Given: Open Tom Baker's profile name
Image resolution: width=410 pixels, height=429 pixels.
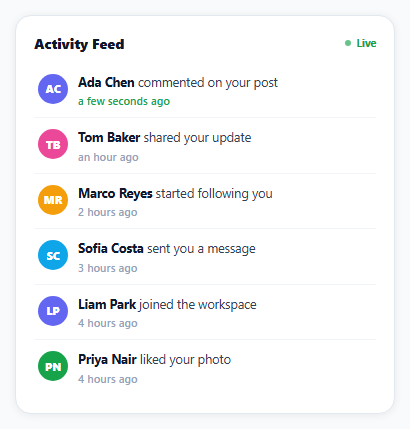Looking at the screenshot, I should [x=109, y=138].
